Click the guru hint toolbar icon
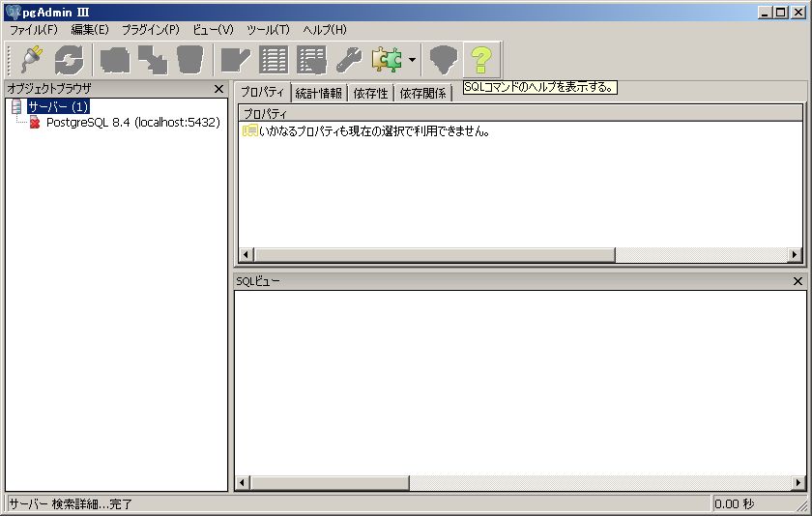 [444, 60]
